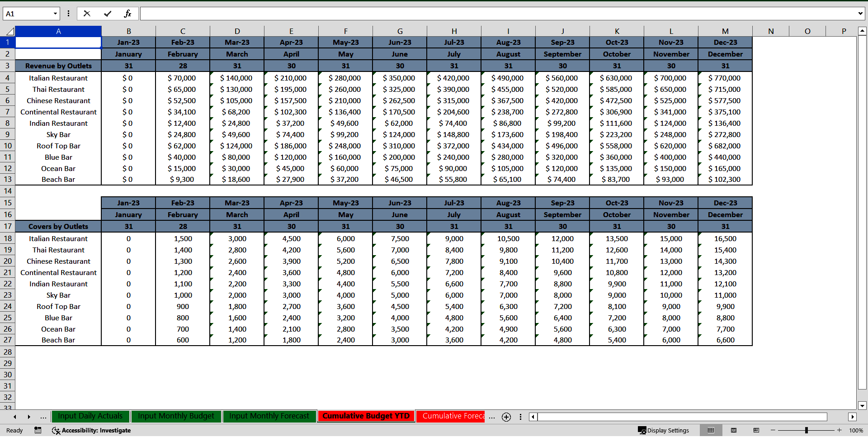Open the Name Box dropdown arrow
Viewport: 868px width, 437px height.
click(x=55, y=14)
